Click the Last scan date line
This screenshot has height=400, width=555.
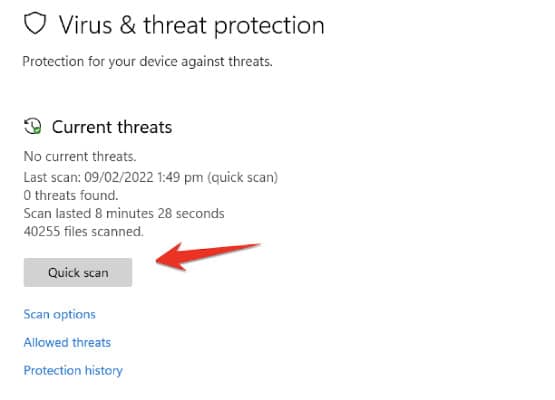pyautogui.click(x=151, y=177)
